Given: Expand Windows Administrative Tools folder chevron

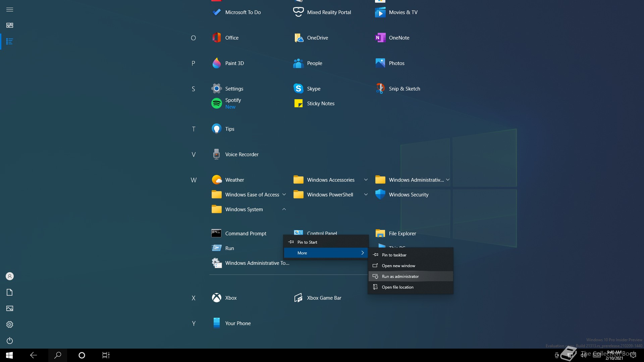Looking at the screenshot, I should (x=448, y=180).
